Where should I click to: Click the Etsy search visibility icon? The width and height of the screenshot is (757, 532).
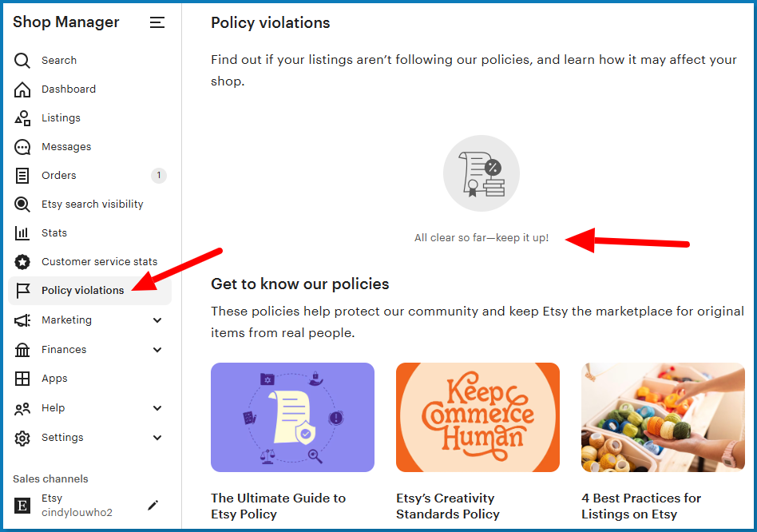22,204
